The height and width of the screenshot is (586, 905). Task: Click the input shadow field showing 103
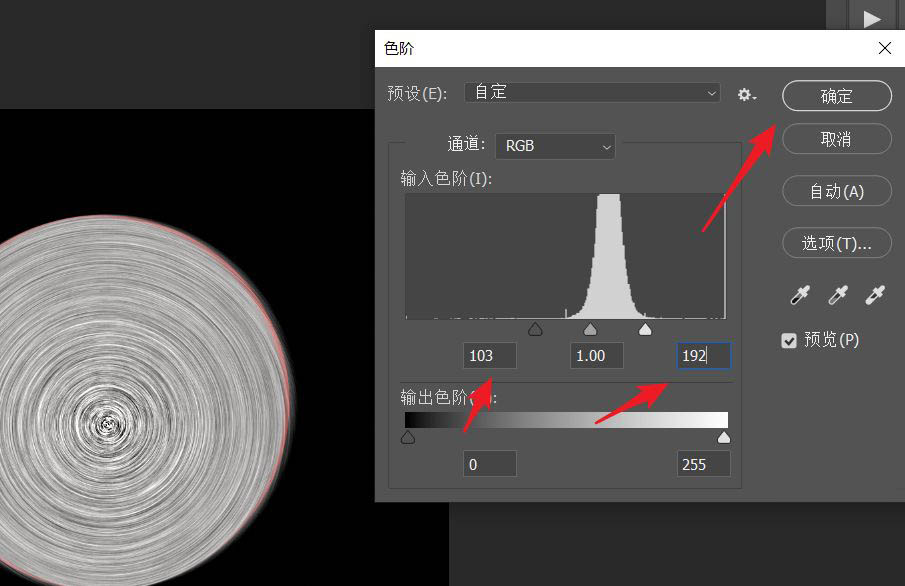489,356
